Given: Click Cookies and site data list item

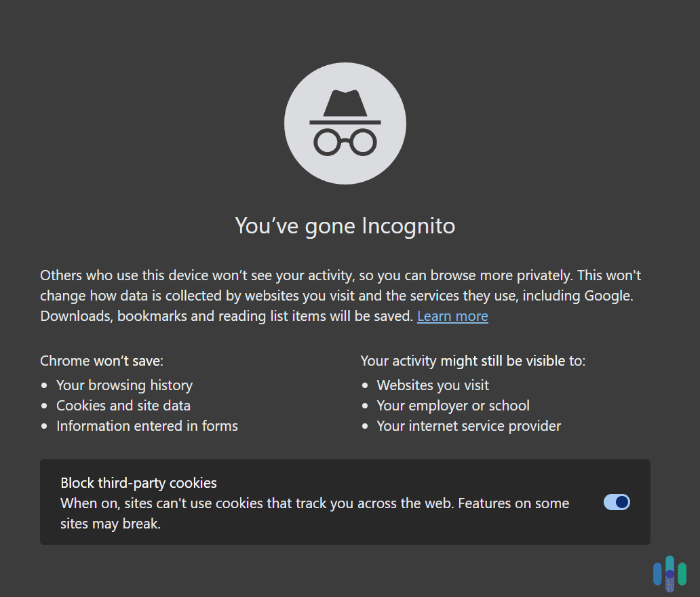Looking at the screenshot, I should pyautogui.click(x=123, y=405).
